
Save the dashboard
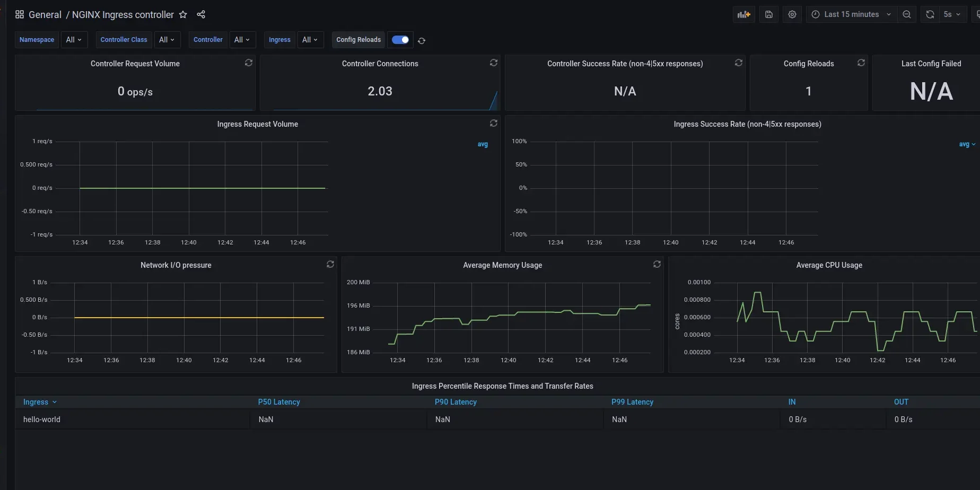tap(768, 14)
